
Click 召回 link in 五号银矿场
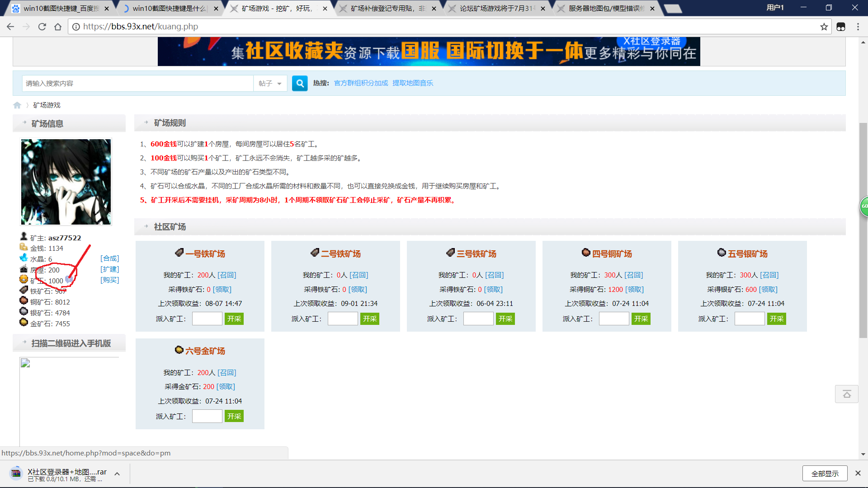coord(769,275)
